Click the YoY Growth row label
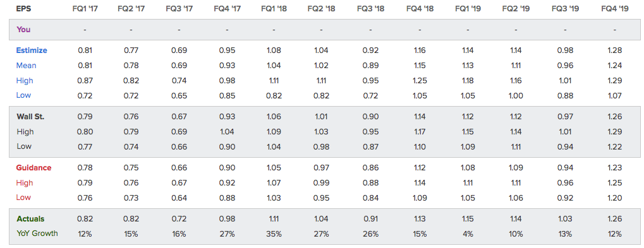The width and height of the screenshot is (644, 248). click(x=37, y=233)
